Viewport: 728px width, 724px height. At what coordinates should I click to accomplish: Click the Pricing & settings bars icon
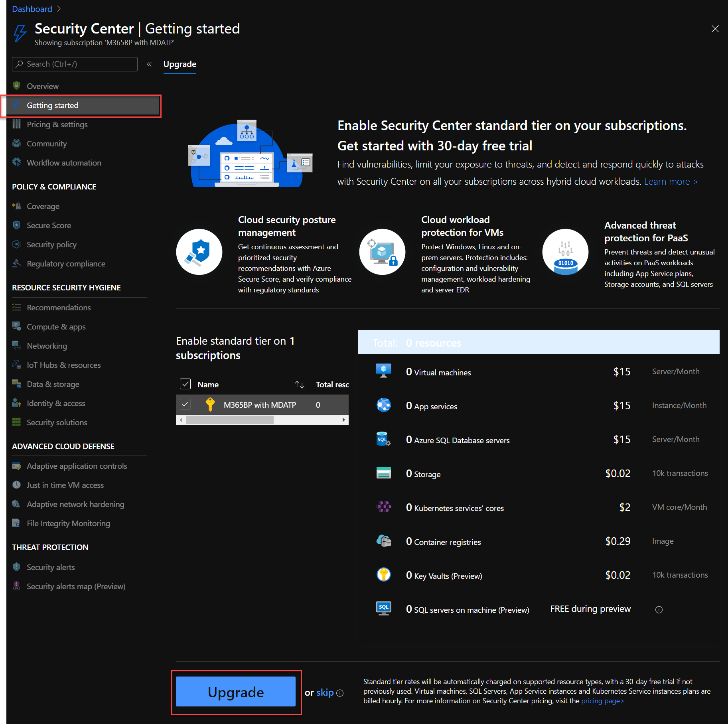pyautogui.click(x=16, y=124)
